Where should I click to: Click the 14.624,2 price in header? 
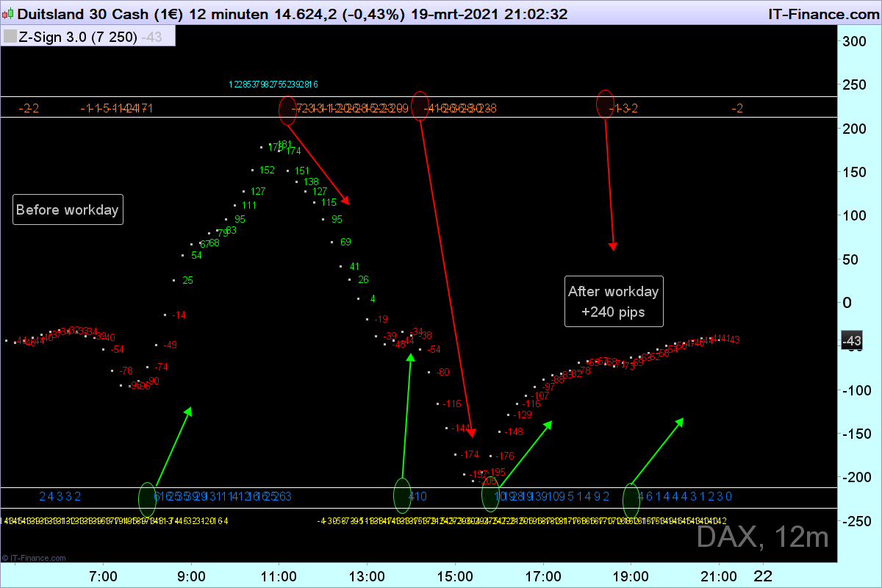pos(307,14)
